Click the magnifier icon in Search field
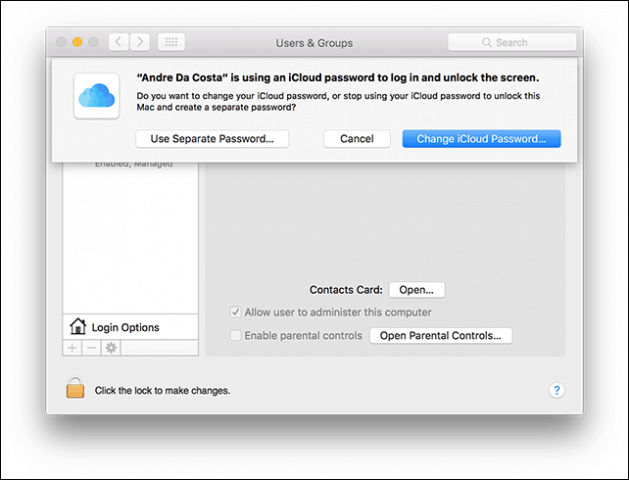 [x=487, y=43]
